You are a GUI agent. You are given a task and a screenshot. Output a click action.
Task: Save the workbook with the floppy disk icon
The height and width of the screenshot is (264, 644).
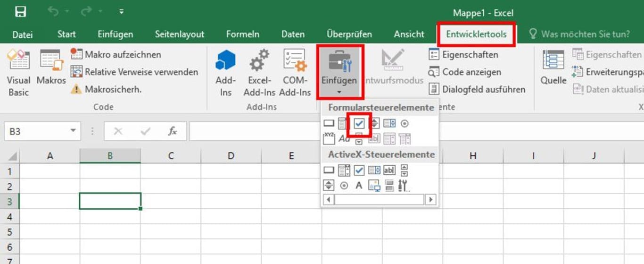coord(20,12)
